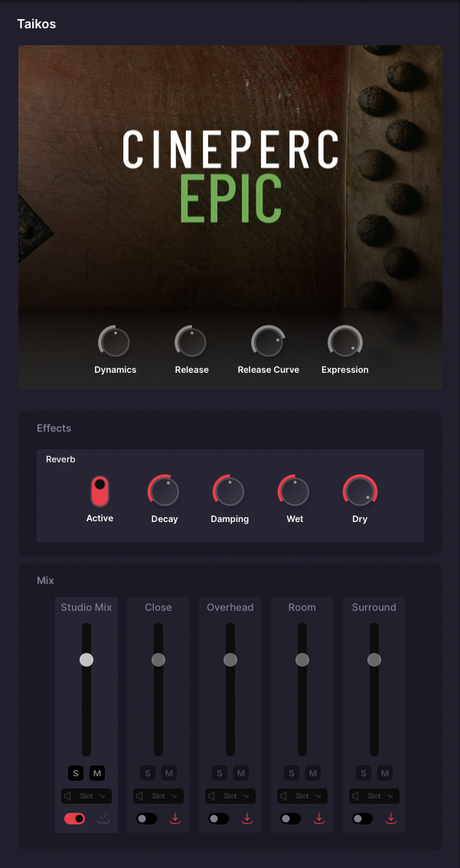The width and height of the screenshot is (460, 868).
Task: Click the Surround channel download icon
Action: tap(391, 818)
